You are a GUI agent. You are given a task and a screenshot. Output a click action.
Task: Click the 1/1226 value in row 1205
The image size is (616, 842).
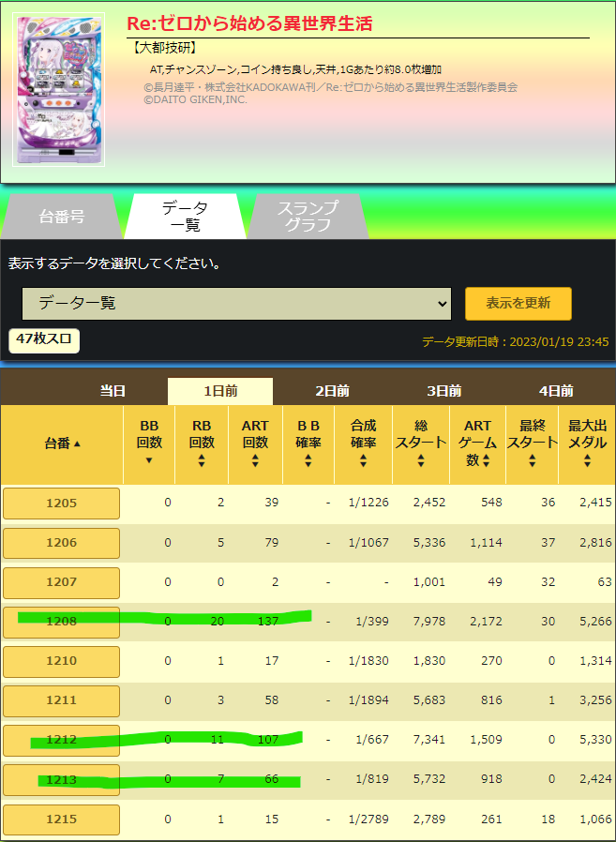[x=368, y=503]
